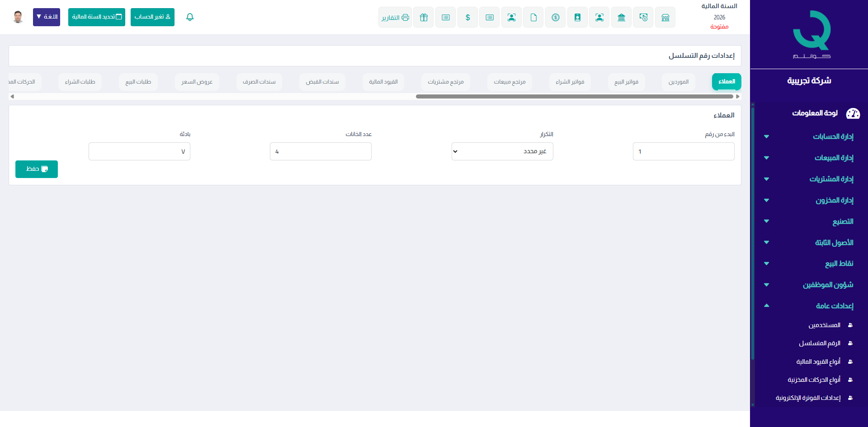868x427 pixels.
Task: Click the circled dollar coin icon
Action: coord(555,18)
